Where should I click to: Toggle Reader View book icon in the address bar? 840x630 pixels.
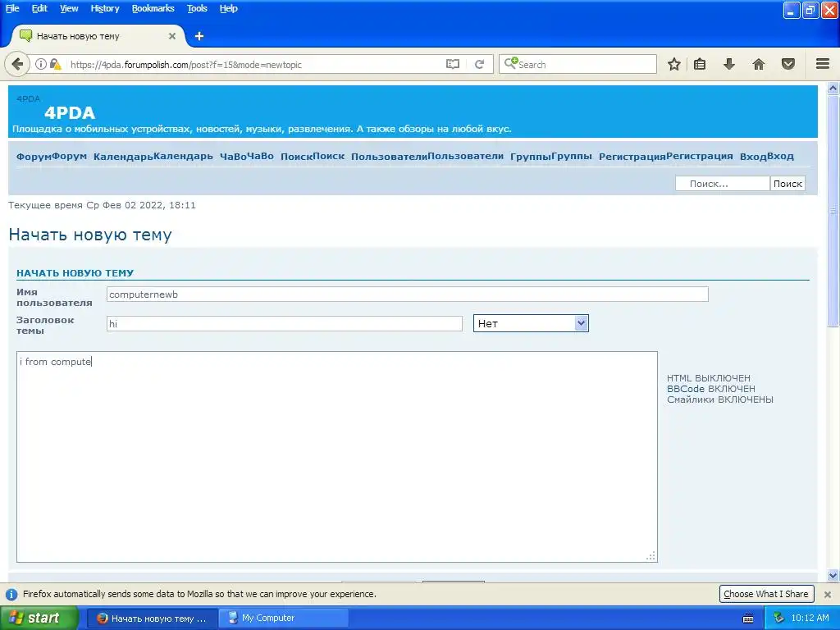point(453,64)
